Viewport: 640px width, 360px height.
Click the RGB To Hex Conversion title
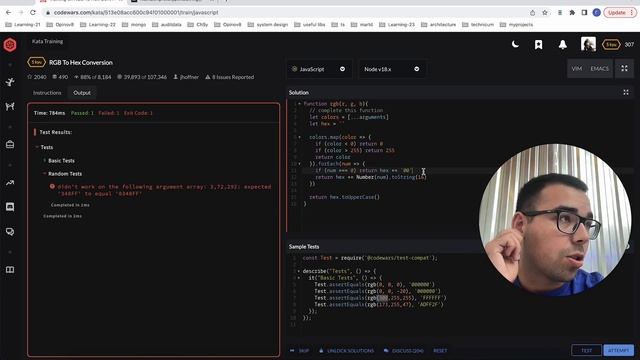(81, 62)
